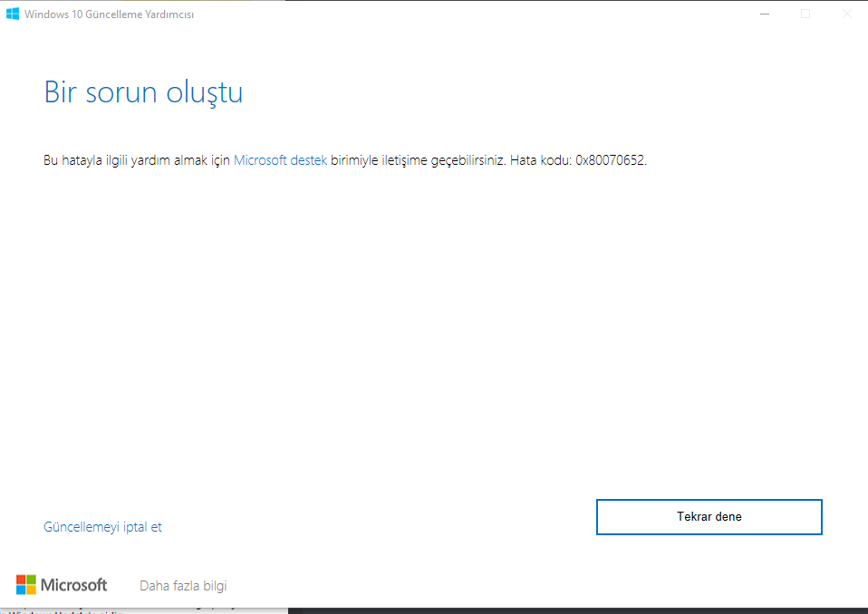The width and height of the screenshot is (868, 614).
Task: Open Daha fazla bilgi link
Action: 183,586
